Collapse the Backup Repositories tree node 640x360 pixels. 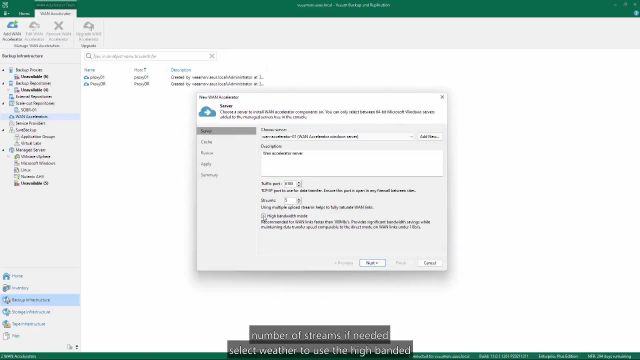click(x=4, y=83)
